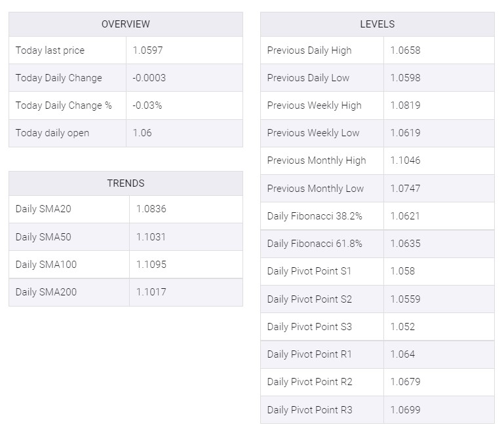Image resolution: width=504 pixels, height=431 pixels.
Task: Click the OVERVIEW table header
Action: 126,24
